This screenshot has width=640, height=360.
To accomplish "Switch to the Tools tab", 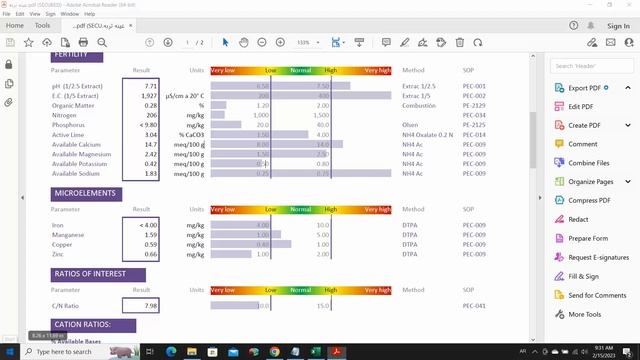I will [42, 25].
